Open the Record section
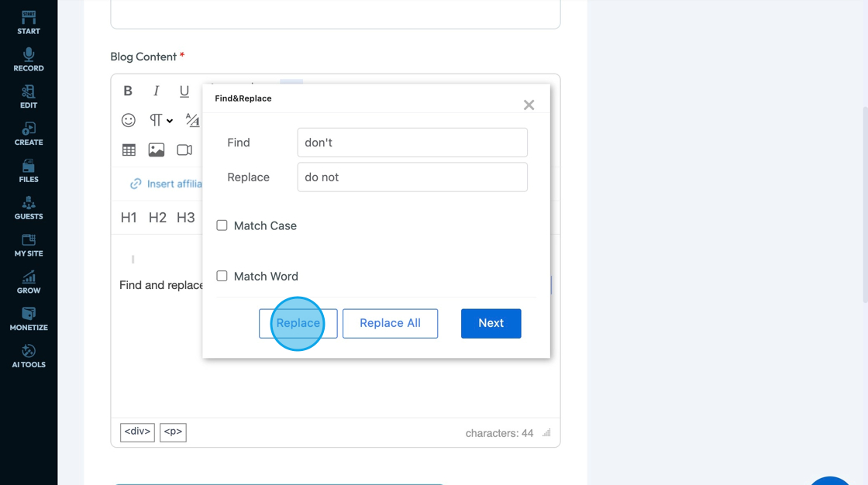868x485 pixels. pyautogui.click(x=29, y=60)
